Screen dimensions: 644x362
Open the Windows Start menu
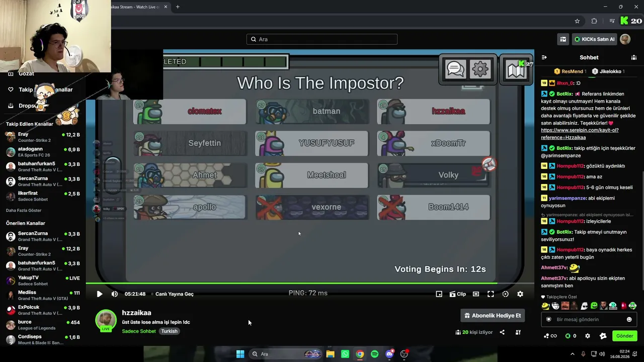tap(240, 354)
